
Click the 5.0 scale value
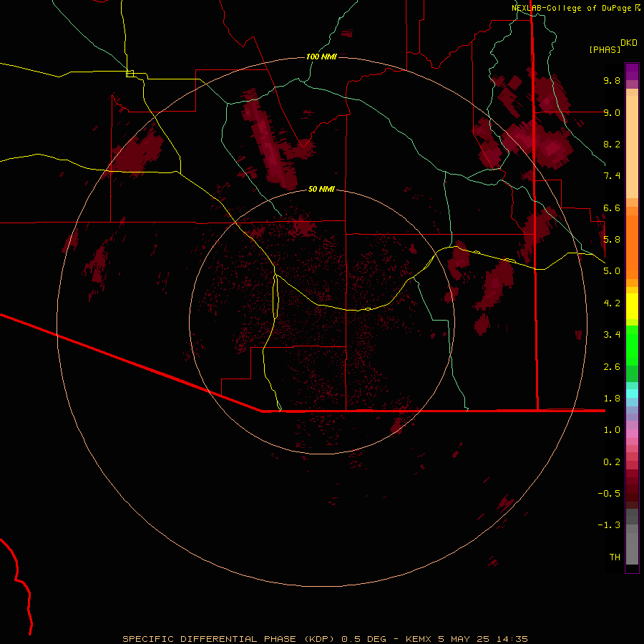(612, 271)
